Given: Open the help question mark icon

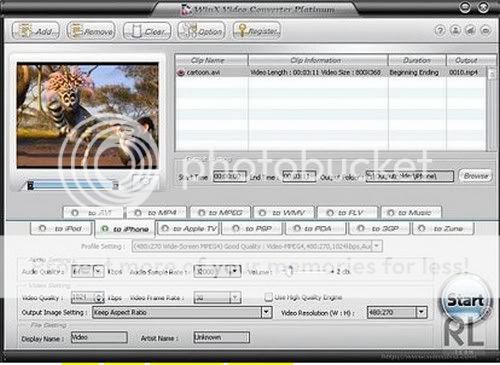Looking at the screenshot, I should click(440, 31).
